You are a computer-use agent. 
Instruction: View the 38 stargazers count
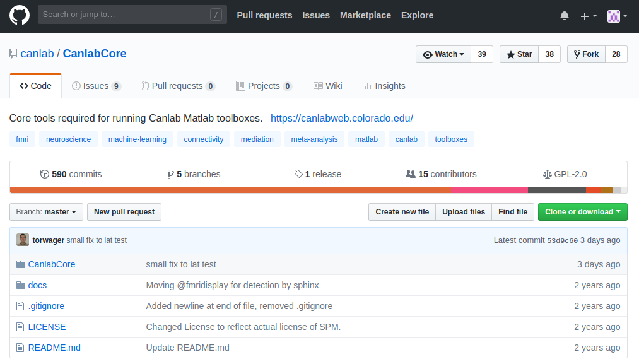550,54
